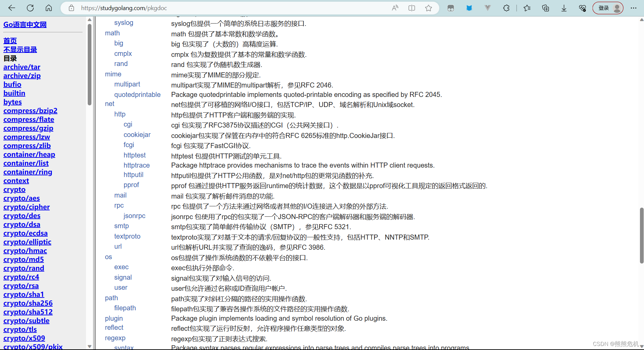The height and width of the screenshot is (350, 644).
Task: Start Read aloud for this page
Action: [395, 8]
